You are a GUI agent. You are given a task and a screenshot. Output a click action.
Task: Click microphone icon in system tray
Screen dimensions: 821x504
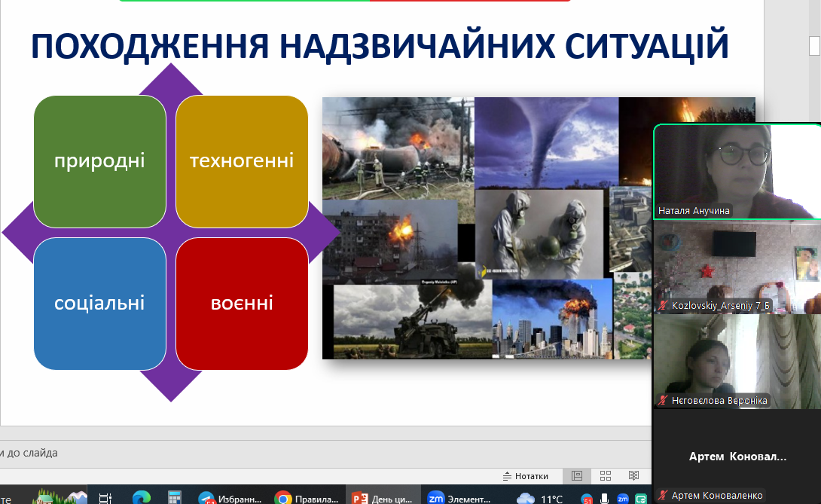point(604,499)
